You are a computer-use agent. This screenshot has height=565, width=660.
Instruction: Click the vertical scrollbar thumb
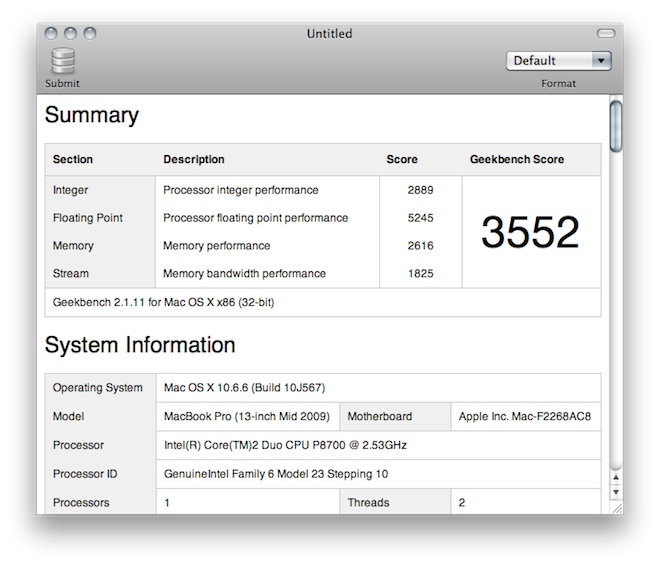click(x=616, y=125)
